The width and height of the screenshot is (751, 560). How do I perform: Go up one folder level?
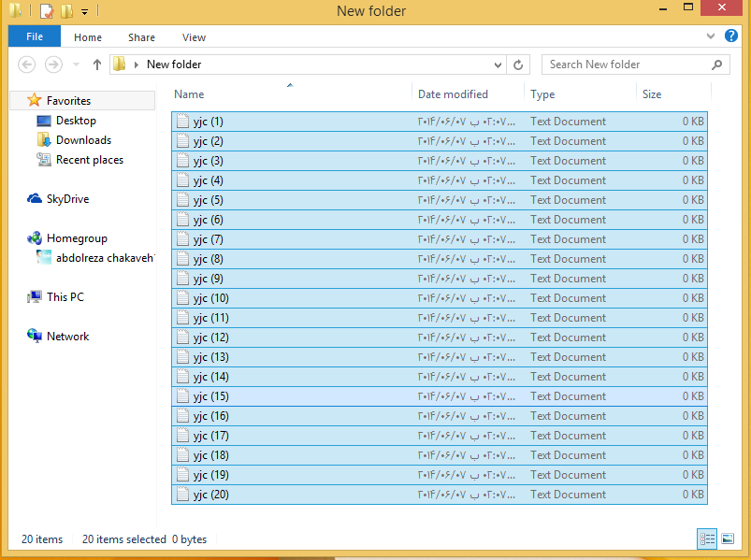coord(97,65)
